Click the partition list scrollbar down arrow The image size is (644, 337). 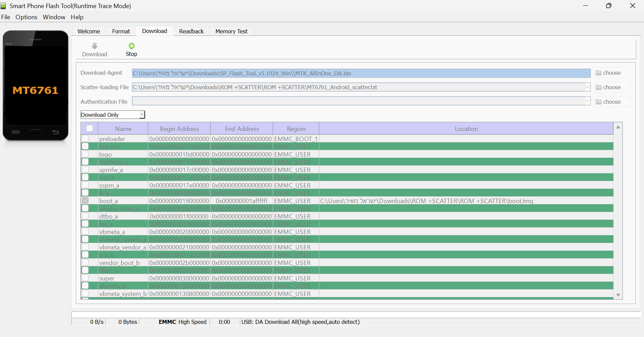pos(618,295)
